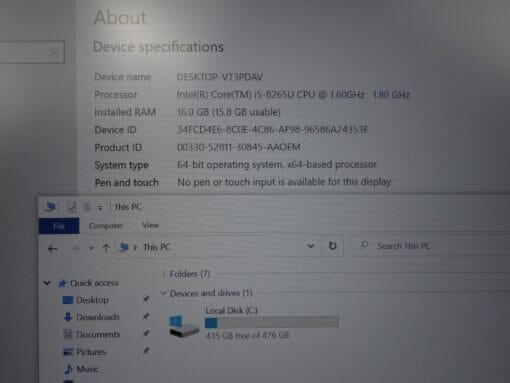
Task: Click the search magnifier in Settings search box
Action: pos(54,52)
